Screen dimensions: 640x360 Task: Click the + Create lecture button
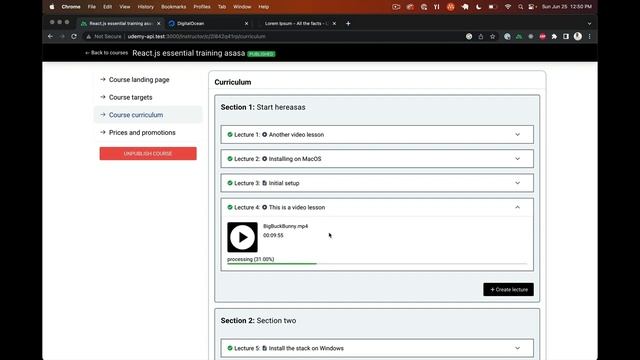coord(508,289)
